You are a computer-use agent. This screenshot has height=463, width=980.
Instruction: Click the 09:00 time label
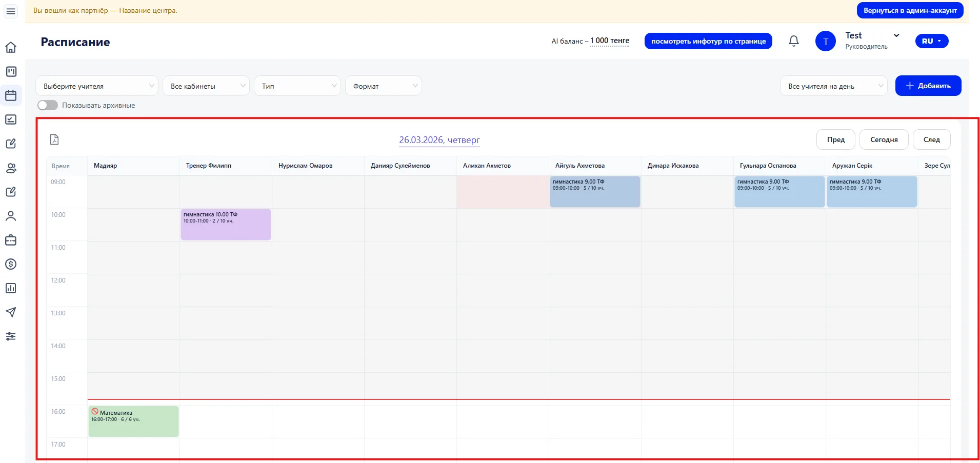click(58, 182)
